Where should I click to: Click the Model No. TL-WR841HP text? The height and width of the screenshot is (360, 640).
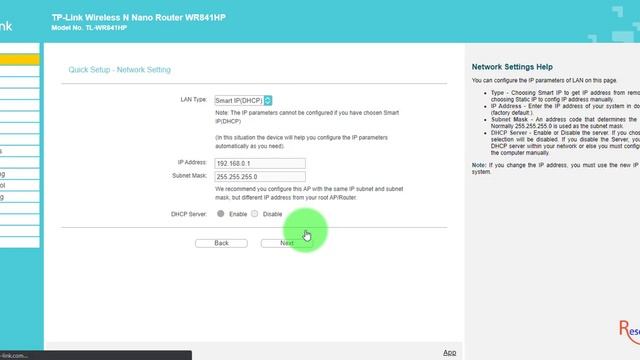tap(89, 28)
